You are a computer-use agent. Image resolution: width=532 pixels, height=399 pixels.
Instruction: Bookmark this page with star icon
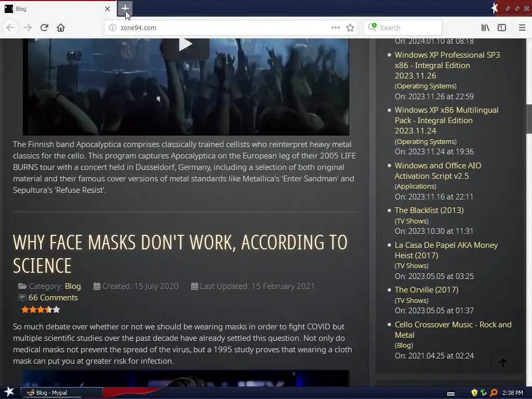click(350, 28)
